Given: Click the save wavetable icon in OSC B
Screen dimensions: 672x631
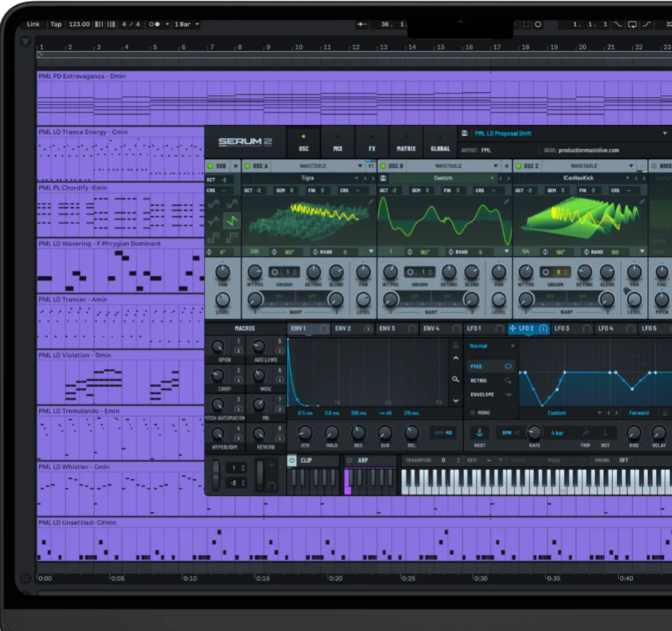Looking at the screenshot, I should (x=384, y=178).
